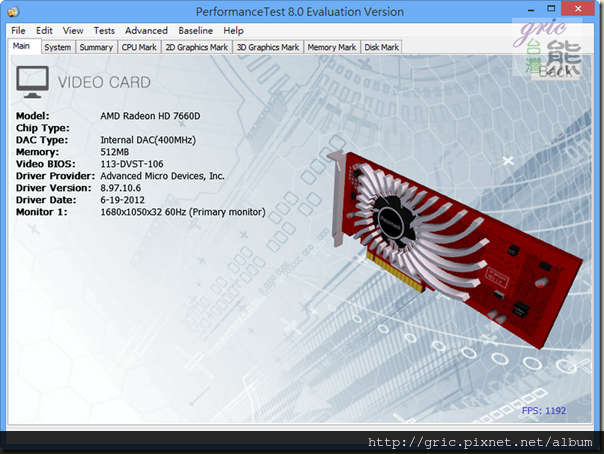
Task: Select the model value AMD Radeon HD 7660D
Action: pyautogui.click(x=150, y=116)
